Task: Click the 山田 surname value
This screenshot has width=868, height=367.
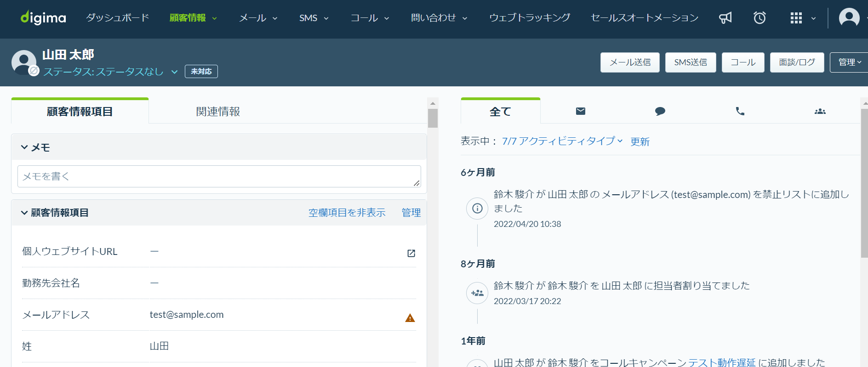Action: [159, 346]
